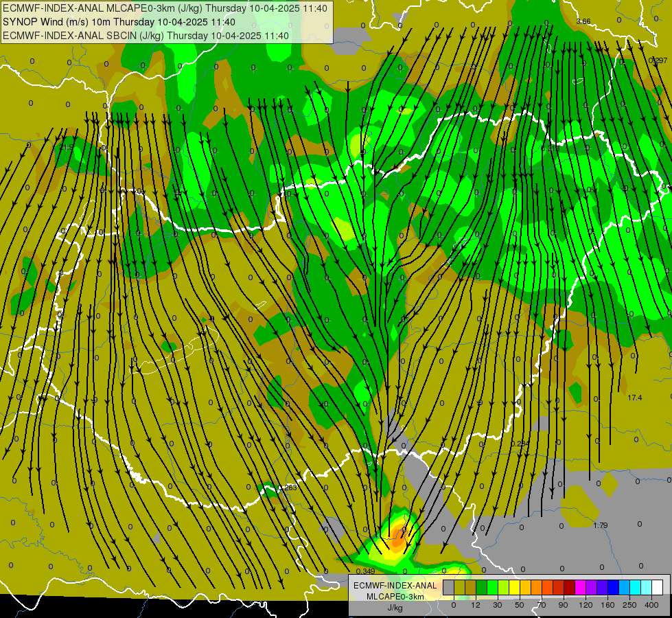Click the MLCAPE0-3km title line

[x=165, y=8]
